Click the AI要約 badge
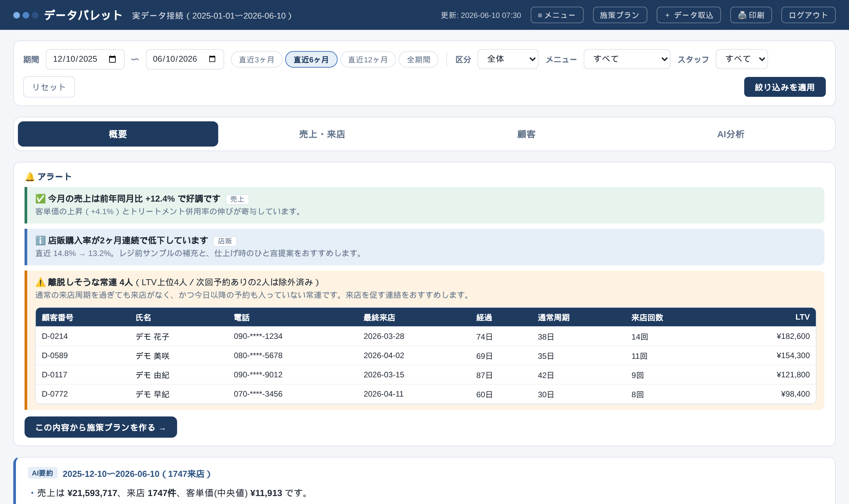 coord(42,473)
